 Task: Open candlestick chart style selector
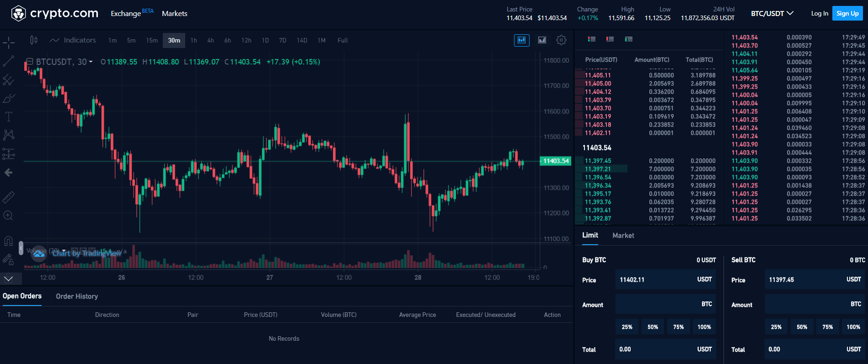[x=34, y=40]
